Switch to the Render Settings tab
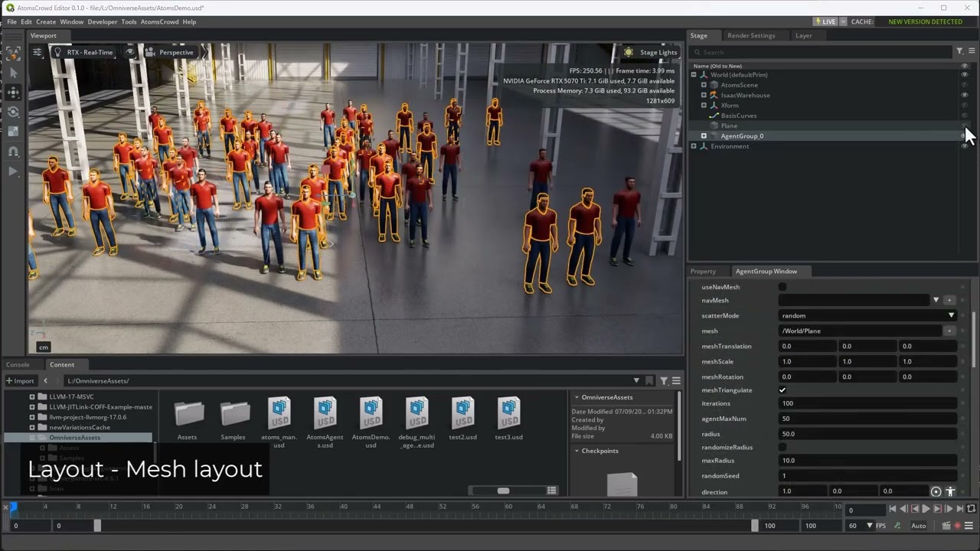The height and width of the screenshot is (551, 980). [750, 35]
